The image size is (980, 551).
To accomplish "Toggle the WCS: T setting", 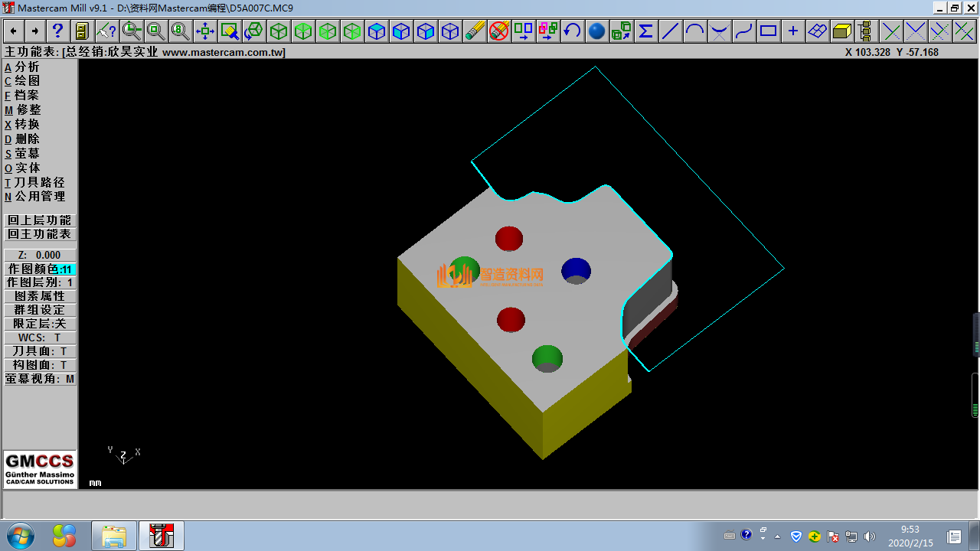I will [x=40, y=337].
